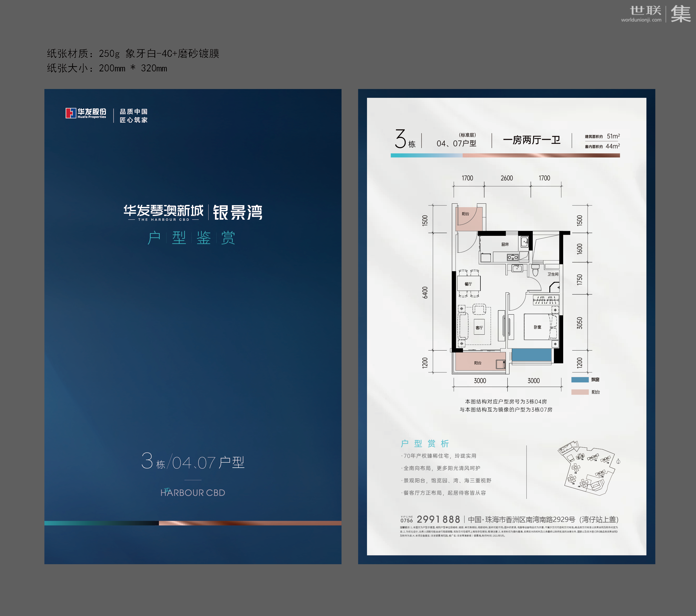Click the worldunionji.com website text
Screen dimensions: 696x616
tap(641, 20)
